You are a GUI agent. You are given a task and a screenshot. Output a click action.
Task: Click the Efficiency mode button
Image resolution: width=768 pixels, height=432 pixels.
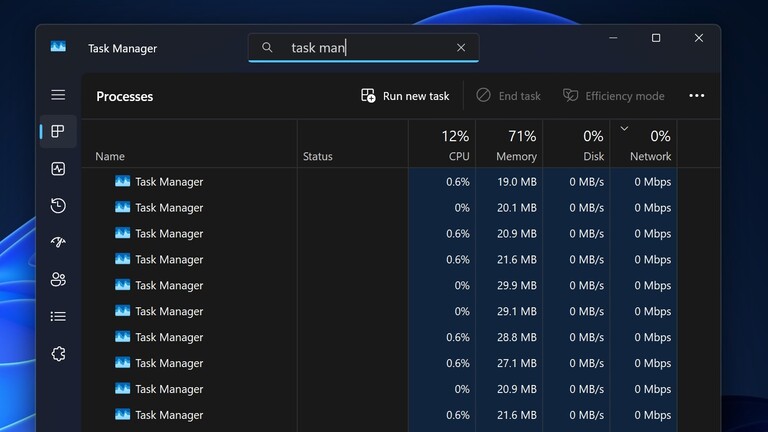click(x=613, y=96)
